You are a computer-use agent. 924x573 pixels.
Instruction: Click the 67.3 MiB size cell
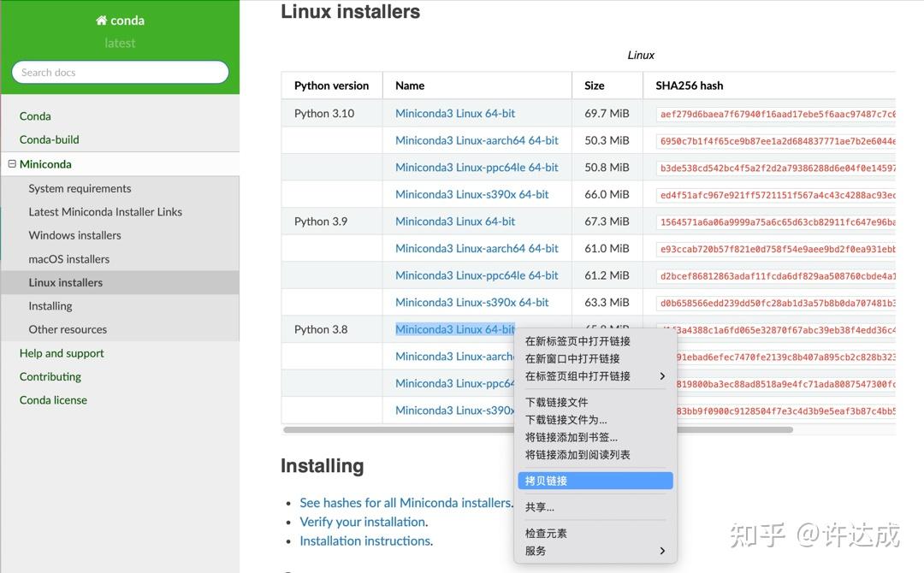pyautogui.click(x=607, y=222)
